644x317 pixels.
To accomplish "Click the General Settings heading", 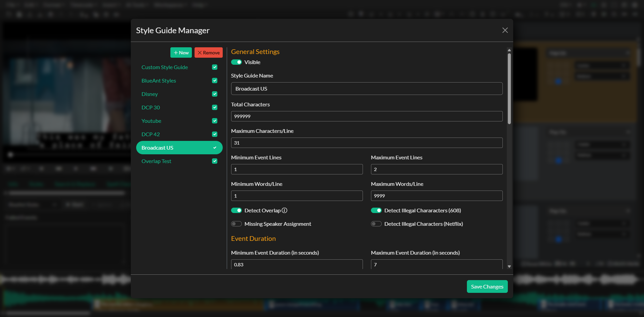I will click(255, 52).
